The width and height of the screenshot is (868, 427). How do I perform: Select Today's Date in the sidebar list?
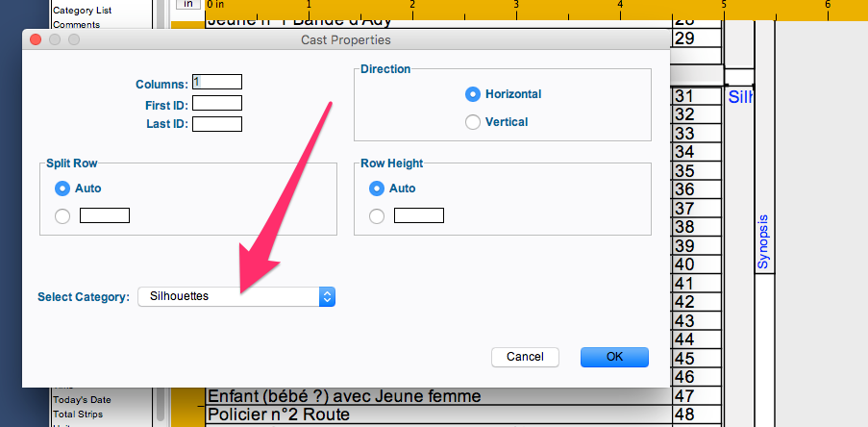pyautogui.click(x=81, y=400)
